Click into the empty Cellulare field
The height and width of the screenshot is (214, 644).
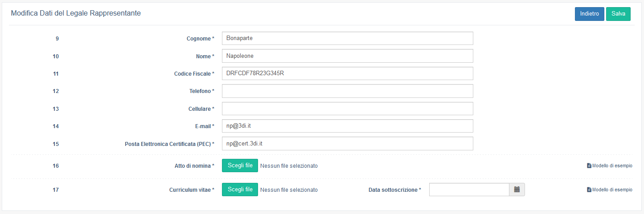pyautogui.click(x=348, y=109)
